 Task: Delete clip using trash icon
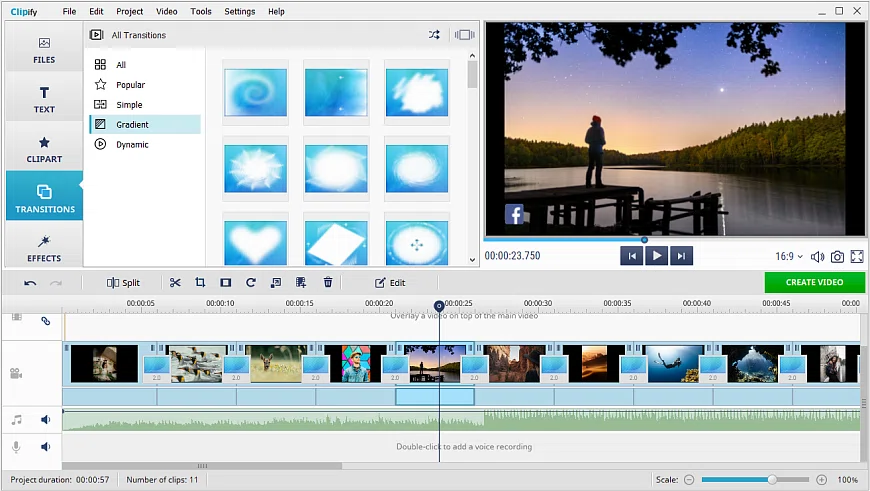click(x=328, y=283)
